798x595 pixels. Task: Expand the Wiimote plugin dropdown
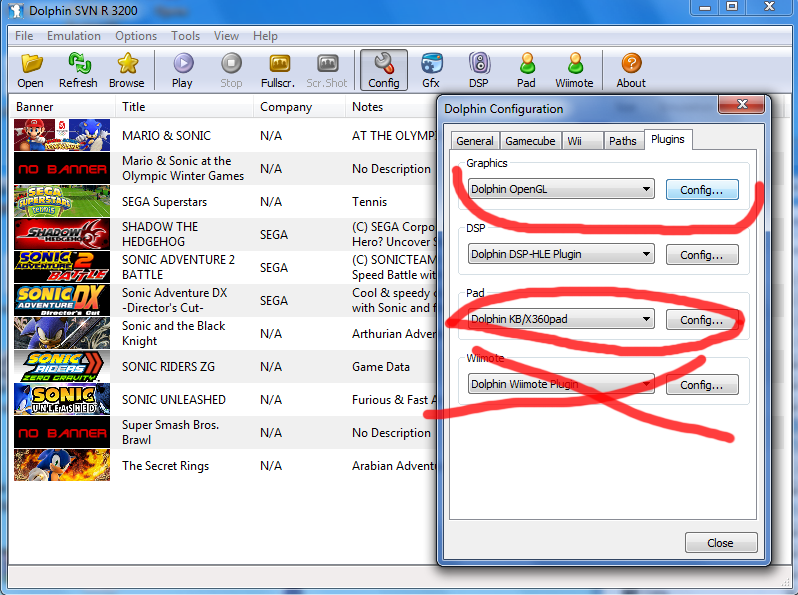pos(646,384)
